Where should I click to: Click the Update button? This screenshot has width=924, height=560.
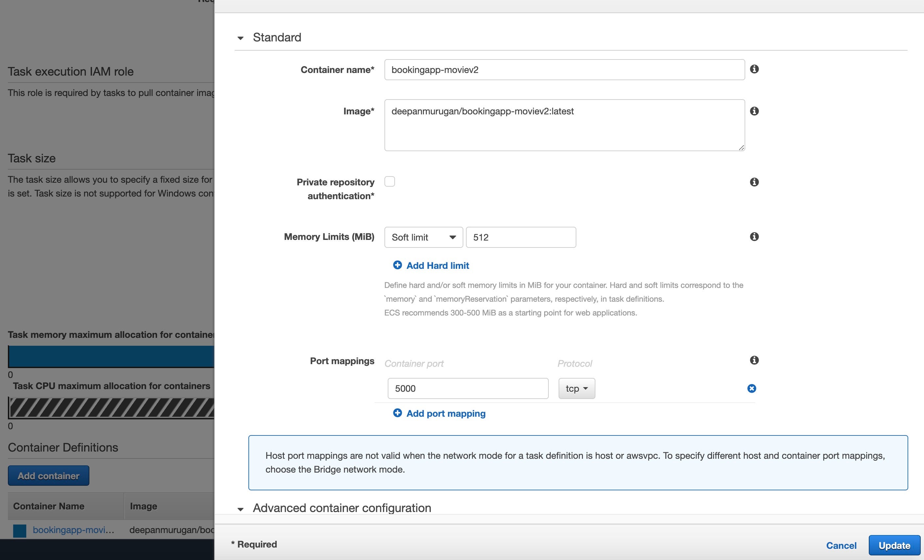click(x=894, y=546)
